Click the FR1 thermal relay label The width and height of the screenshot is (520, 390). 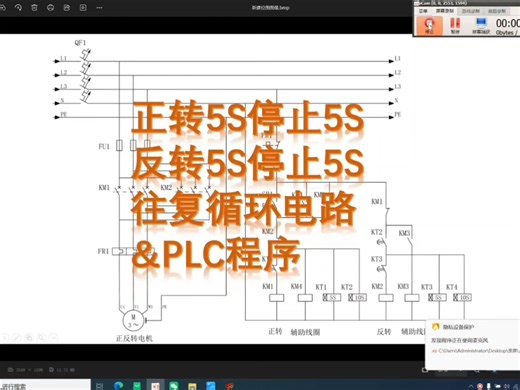click(103, 251)
